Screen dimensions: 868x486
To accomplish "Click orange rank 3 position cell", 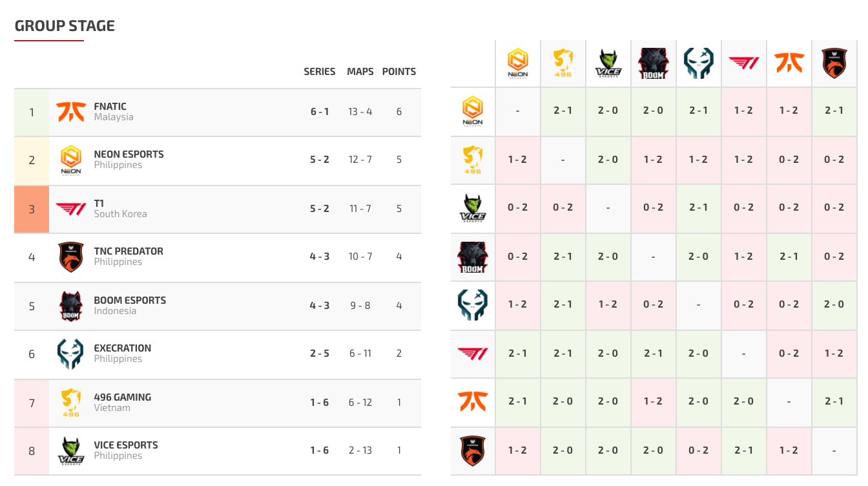I will click(x=32, y=209).
